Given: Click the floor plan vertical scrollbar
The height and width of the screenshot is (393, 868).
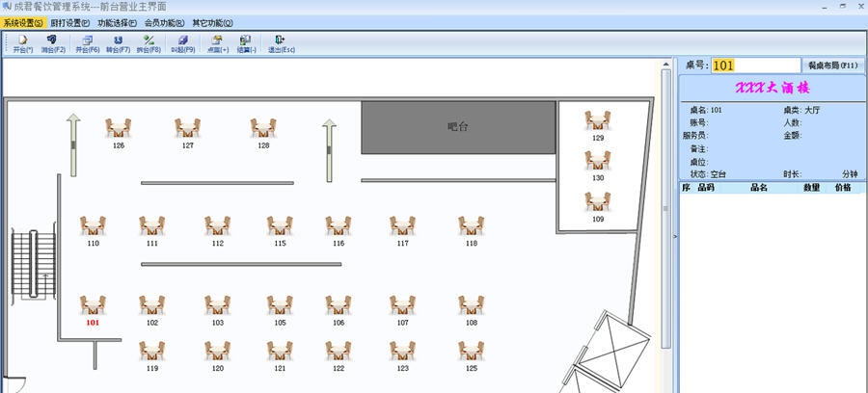Looking at the screenshot, I should pos(665,209).
